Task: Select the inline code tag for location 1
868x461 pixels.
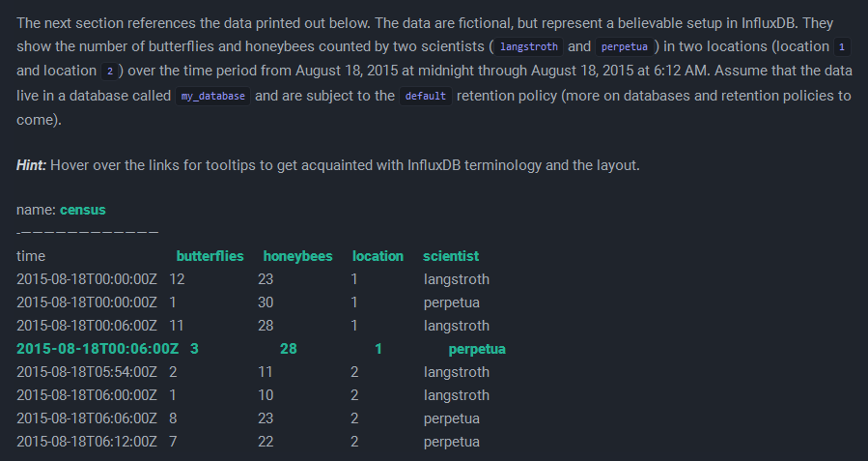Action: tap(841, 47)
